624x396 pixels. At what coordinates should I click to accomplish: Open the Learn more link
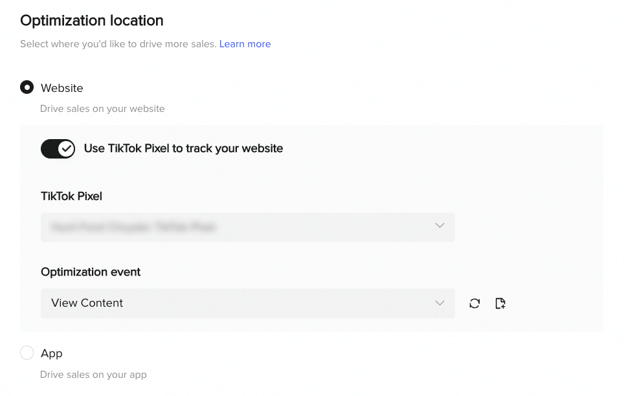[x=245, y=44]
